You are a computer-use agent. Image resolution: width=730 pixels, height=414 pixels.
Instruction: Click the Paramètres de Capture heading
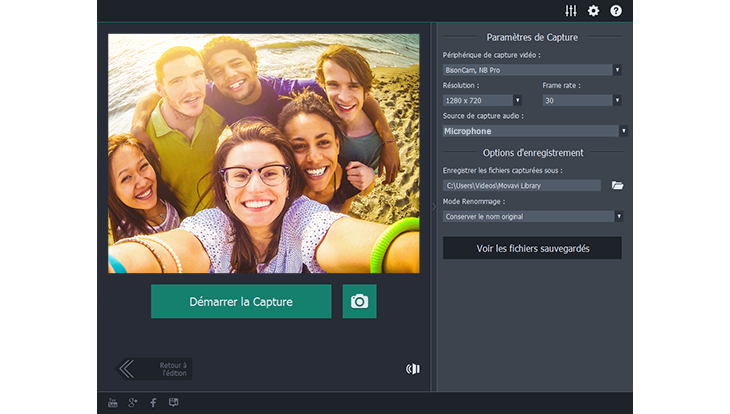coord(532,37)
